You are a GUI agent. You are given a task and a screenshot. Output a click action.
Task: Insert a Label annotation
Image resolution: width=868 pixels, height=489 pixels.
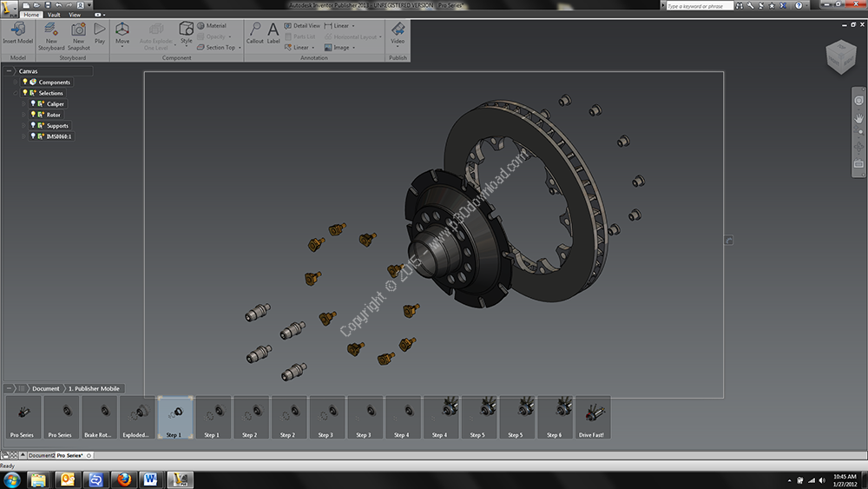click(x=273, y=33)
